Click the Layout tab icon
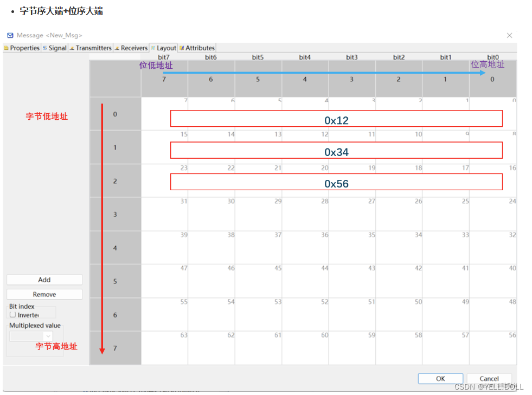The width and height of the screenshot is (532, 395). pyautogui.click(x=153, y=48)
